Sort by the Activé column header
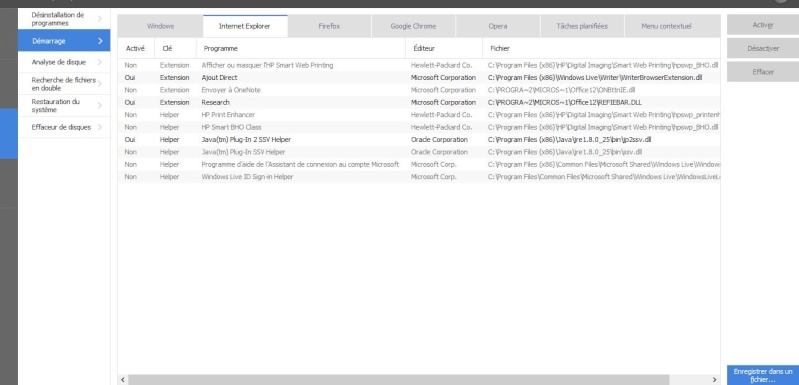Image resolution: width=799 pixels, height=385 pixels. pos(135,48)
